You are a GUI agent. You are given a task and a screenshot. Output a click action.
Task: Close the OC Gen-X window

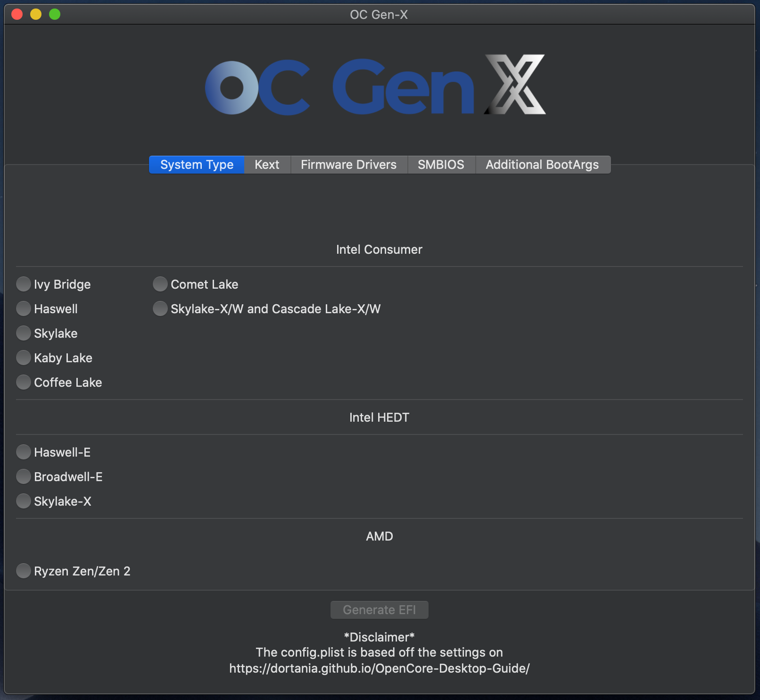pyautogui.click(x=17, y=14)
